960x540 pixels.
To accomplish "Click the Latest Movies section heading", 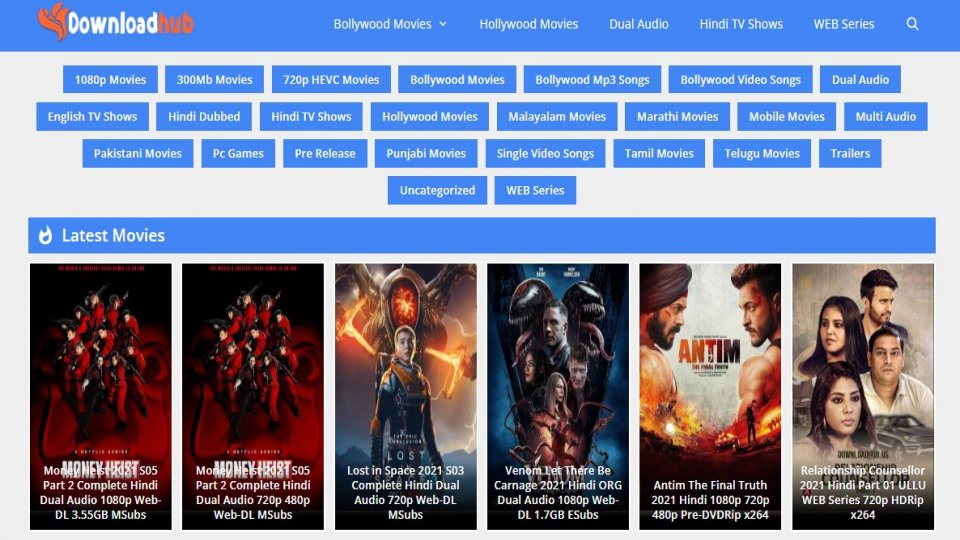I will (x=113, y=235).
